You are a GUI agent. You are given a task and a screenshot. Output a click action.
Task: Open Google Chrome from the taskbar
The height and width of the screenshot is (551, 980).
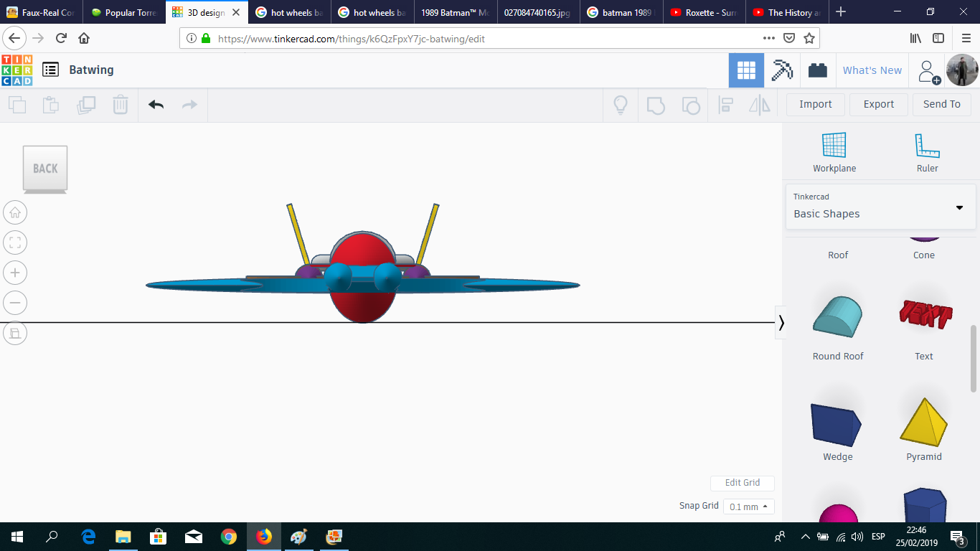pos(229,537)
